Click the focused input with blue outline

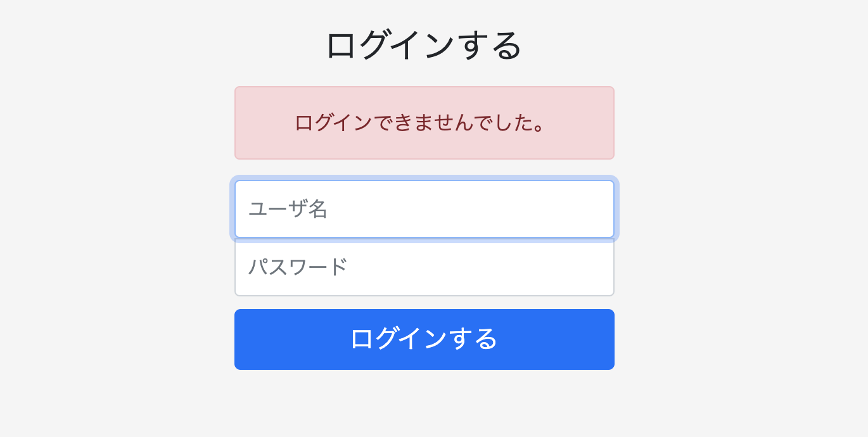[424, 209]
